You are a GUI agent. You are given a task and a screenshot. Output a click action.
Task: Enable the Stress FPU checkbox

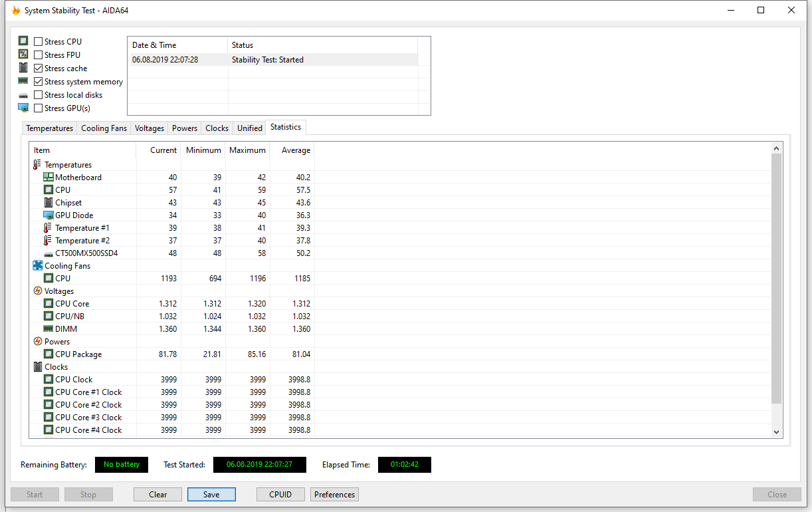(x=39, y=55)
